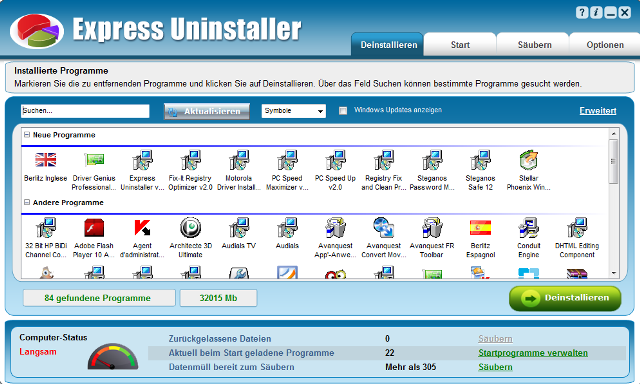Open the Symbole view dropdown
Viewport: 640px width, 384px height.
[293, 111]
